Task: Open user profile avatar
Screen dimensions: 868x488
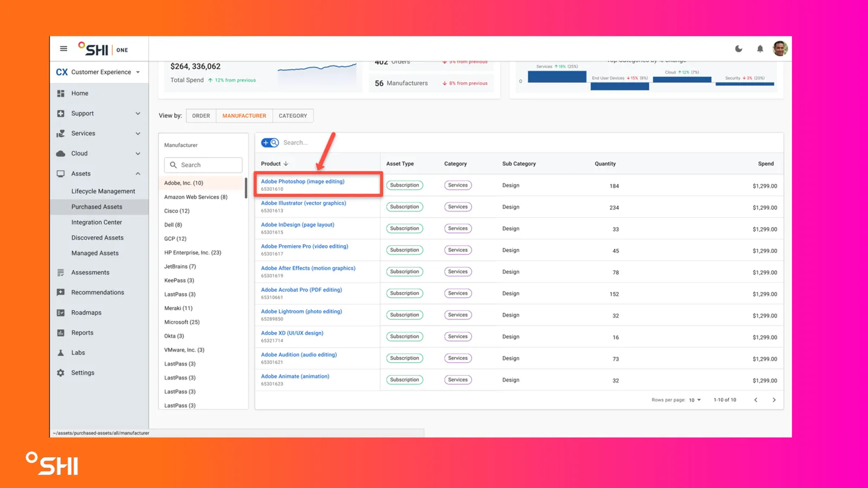Action: [780, 49]
